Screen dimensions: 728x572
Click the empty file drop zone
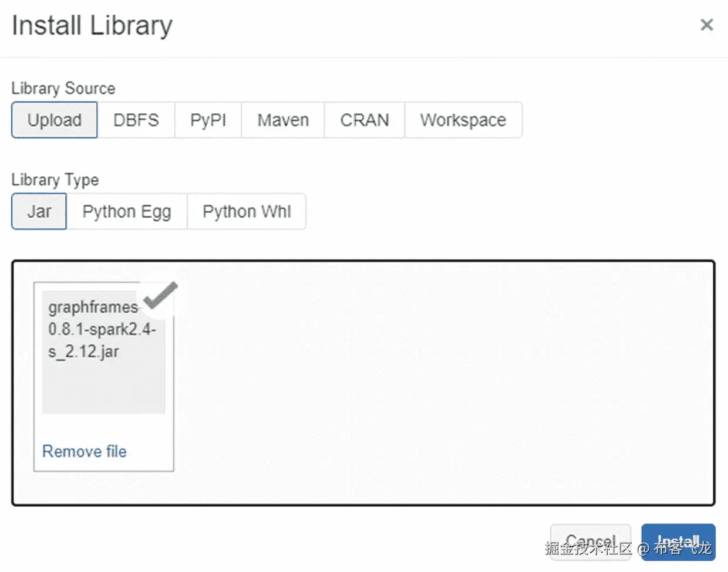click(x=411, y=381)
